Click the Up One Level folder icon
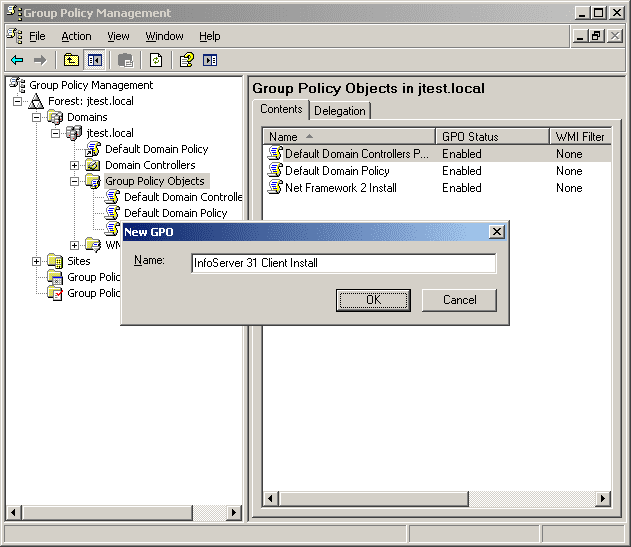Screen dimensions: 631x547 [x=71, y=60]
